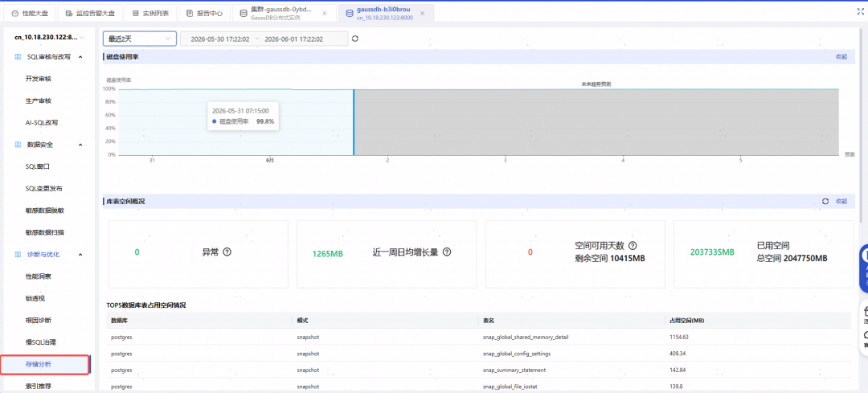Open 根因诊断 in the sidebar
Image resolution: width=868 pixels, height=393 pixels.
(x=39, y=320)
